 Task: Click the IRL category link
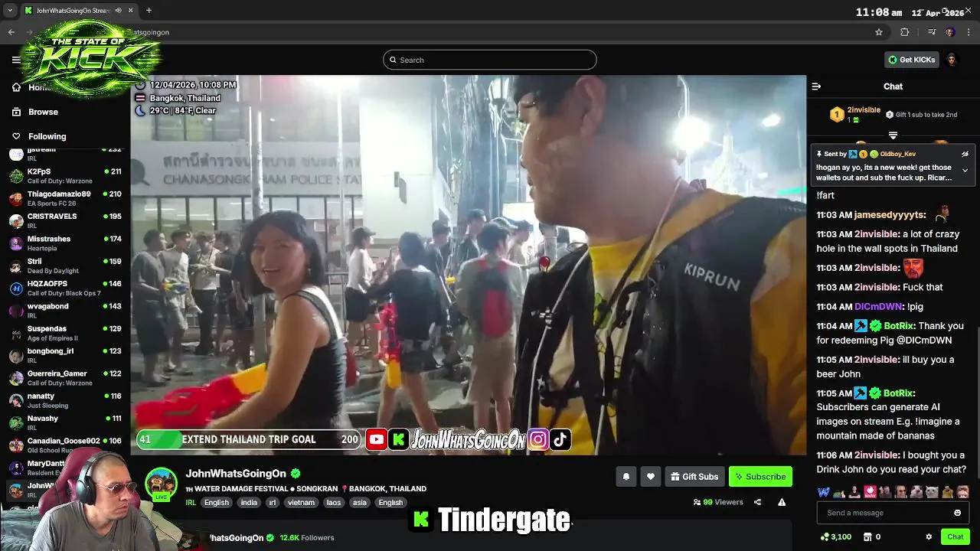191,502
